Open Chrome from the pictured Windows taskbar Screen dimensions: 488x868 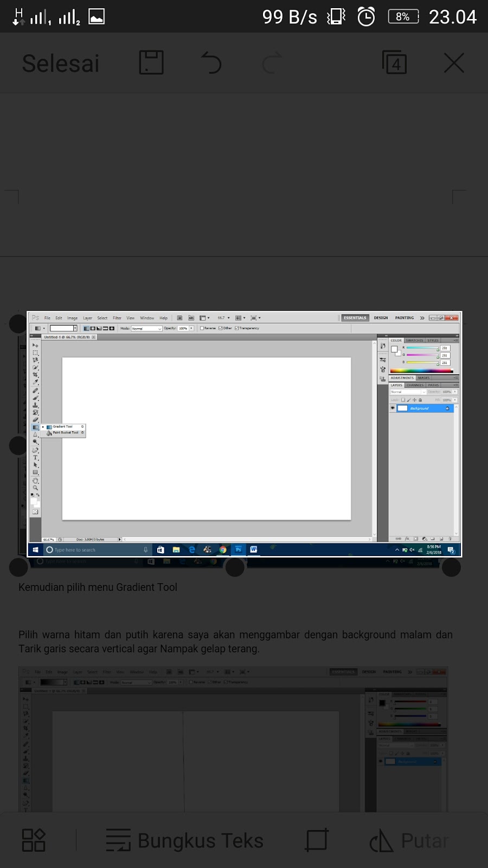click(x=223, y=550)
